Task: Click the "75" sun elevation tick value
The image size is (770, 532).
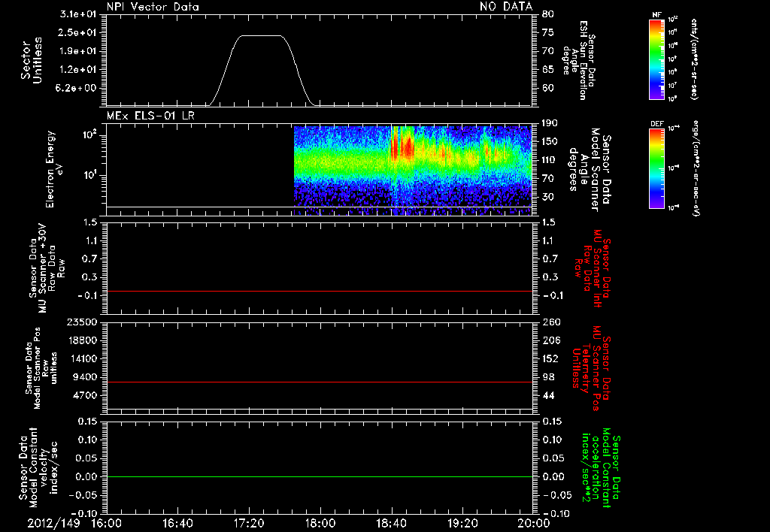Action: coord(548,32)
